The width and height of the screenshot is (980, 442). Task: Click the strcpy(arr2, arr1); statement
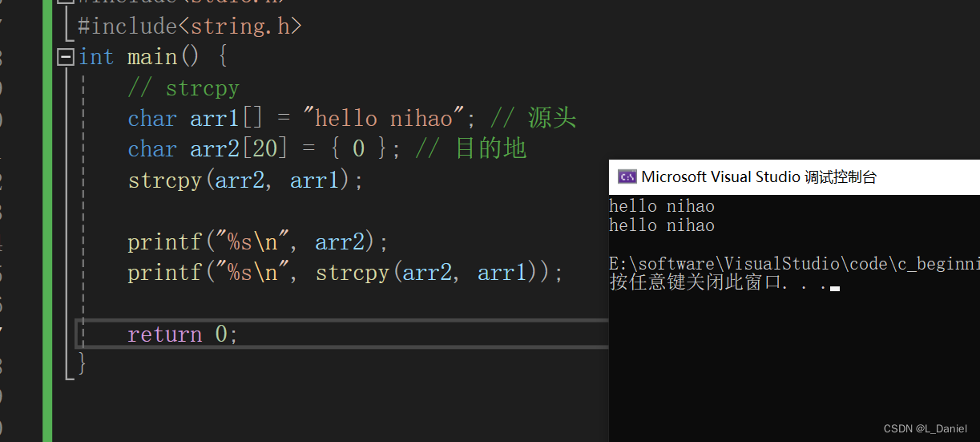pos(246,180)
